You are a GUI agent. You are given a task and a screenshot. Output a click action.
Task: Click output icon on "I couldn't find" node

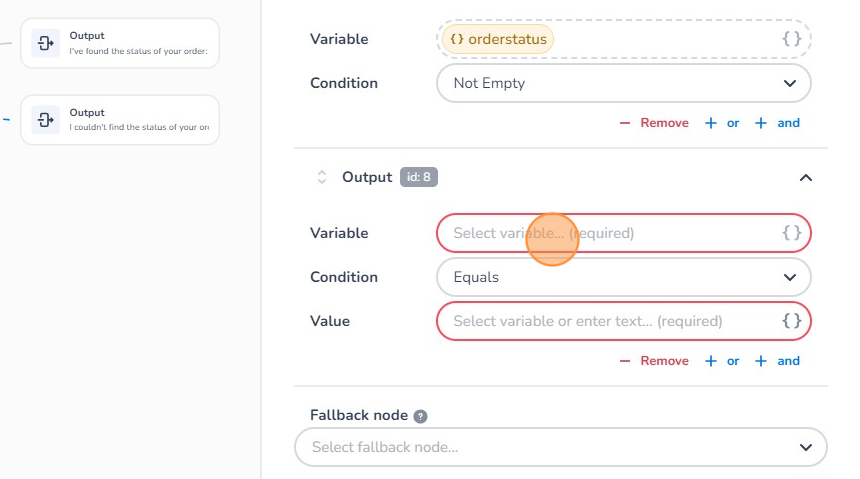pyautogui.click(x=45, y=120)
